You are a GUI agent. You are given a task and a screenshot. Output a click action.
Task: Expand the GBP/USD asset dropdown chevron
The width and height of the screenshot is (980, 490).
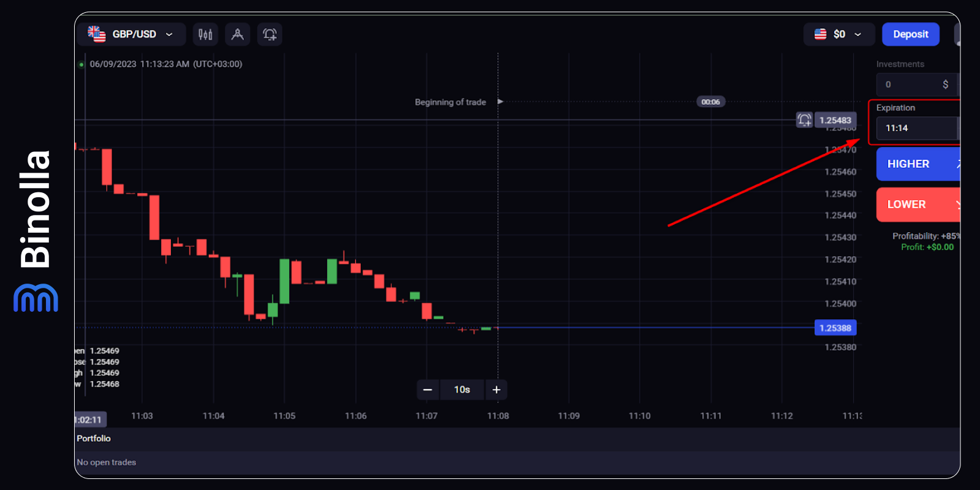point(169,34)
